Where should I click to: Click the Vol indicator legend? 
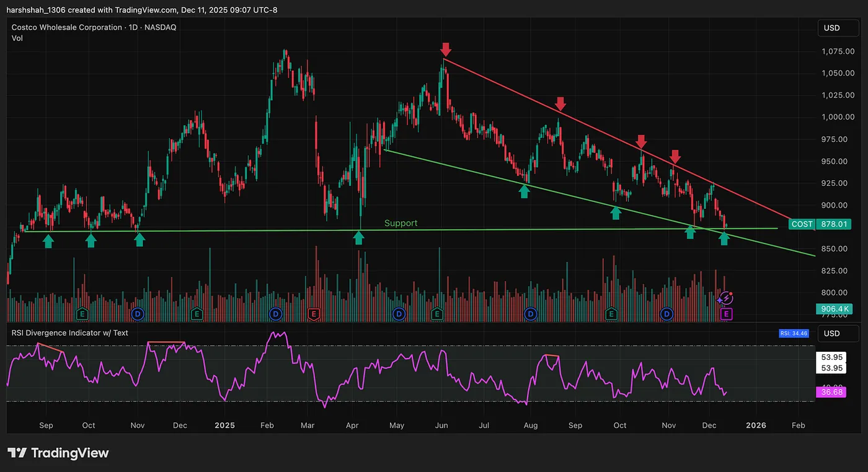(17, 38)
